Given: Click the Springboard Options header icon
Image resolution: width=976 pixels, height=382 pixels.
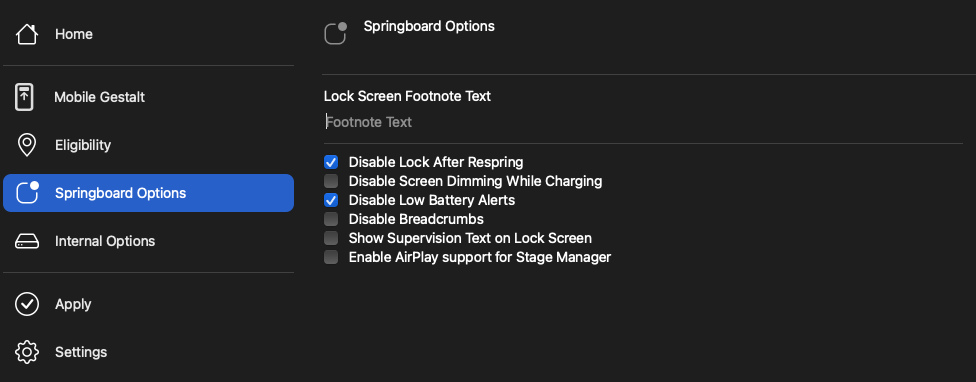Looking at the screenshot, I should click(x=336, y=34).
